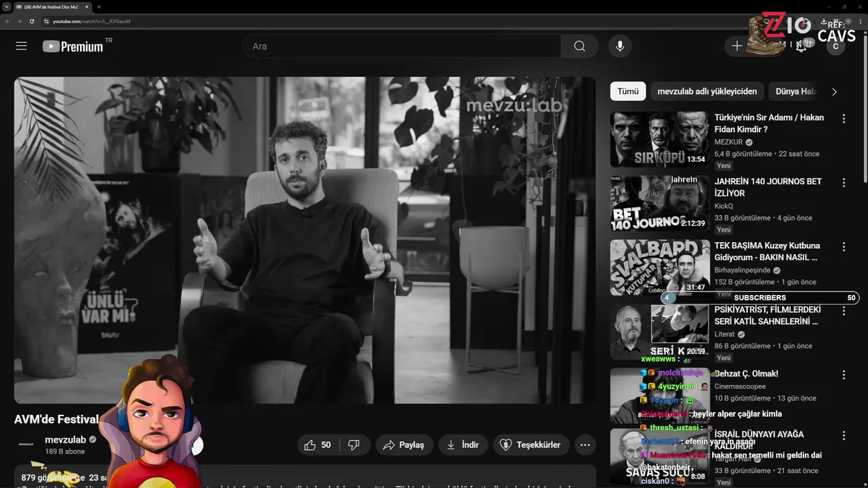Open Türkiye'nin Sır Adamı video thumbnail
This screenshot has height=488, width=868.
point(659,139)
